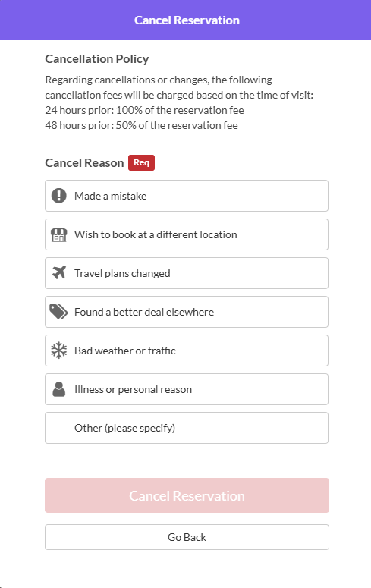Select "Travel plans changed" option
Image resolution: width=371 pixels, height=588 pixels.
tap(187, 273)
